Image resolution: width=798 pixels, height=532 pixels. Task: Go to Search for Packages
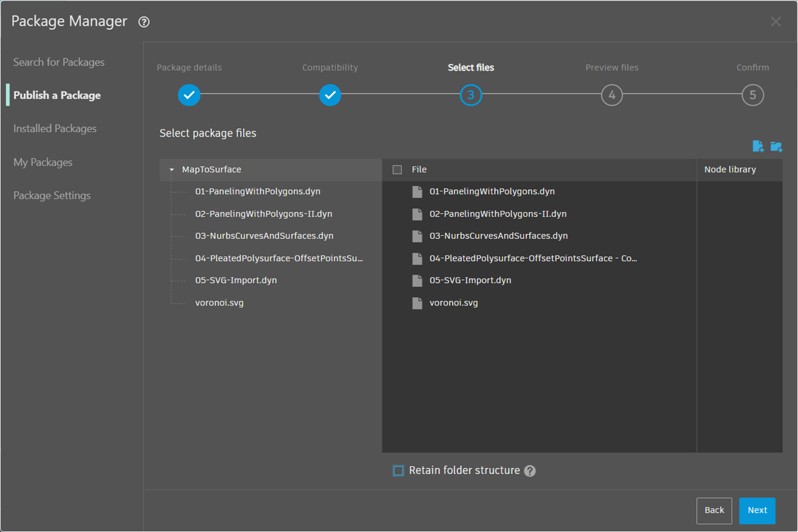click(59, 62)
